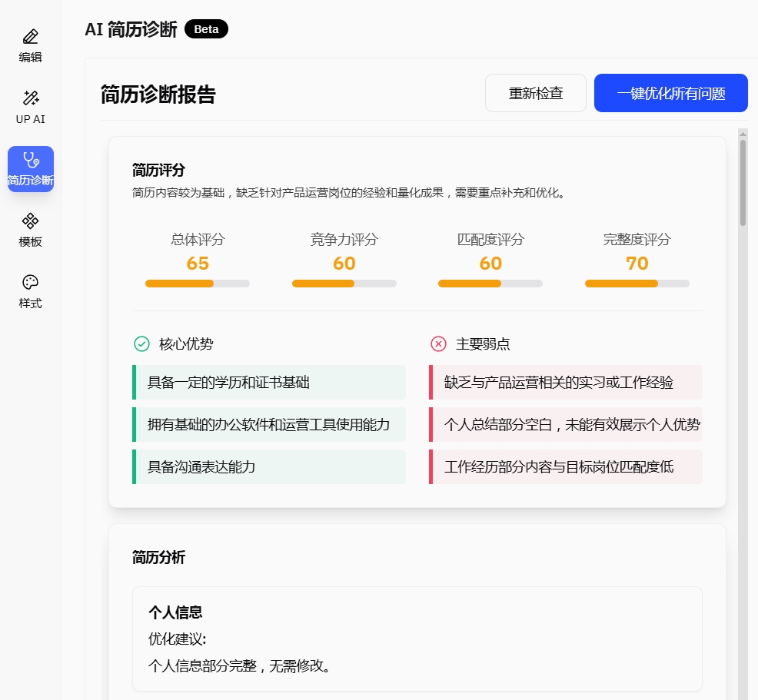The height and width of the screenshot is (700, 758).
Task: Select weakness 缺乏与产品运营相关的实习或工作经验
Action: click(x=566, y=382)
